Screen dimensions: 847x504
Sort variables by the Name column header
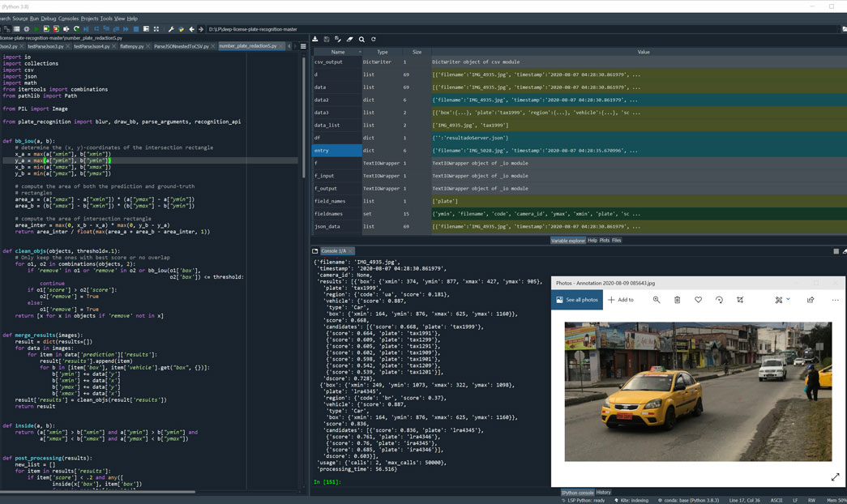tap(338, 52)
